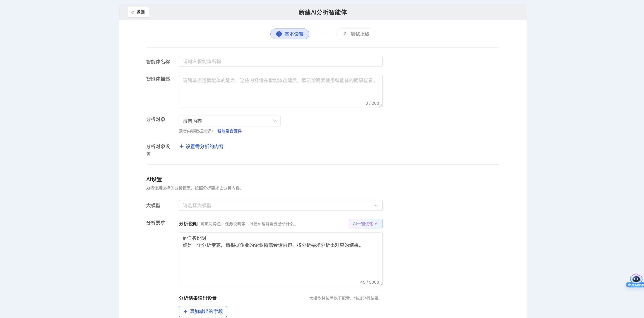The height and width of the screenshot is (318, 644).
Task: Open the 分析对象 录音内容 dropdown
Action: point(230,121)
